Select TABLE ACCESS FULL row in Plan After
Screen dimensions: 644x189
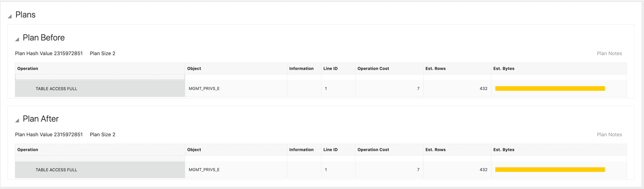(x=57, y=170)
